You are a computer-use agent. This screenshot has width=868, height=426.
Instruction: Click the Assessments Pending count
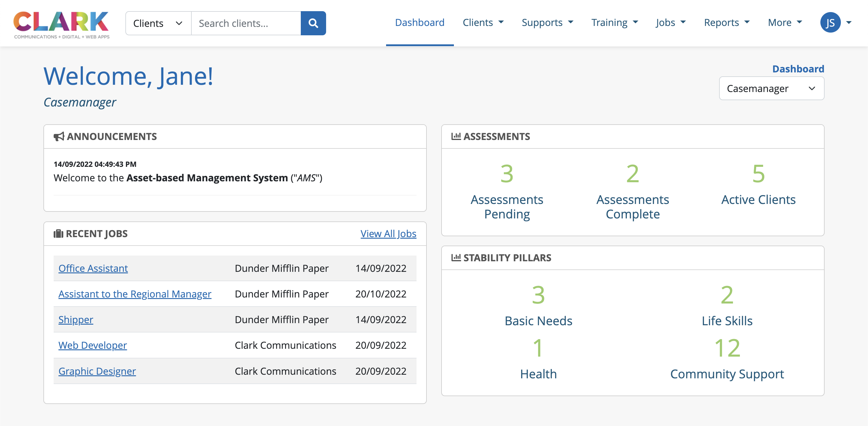[x=506, y=174]
